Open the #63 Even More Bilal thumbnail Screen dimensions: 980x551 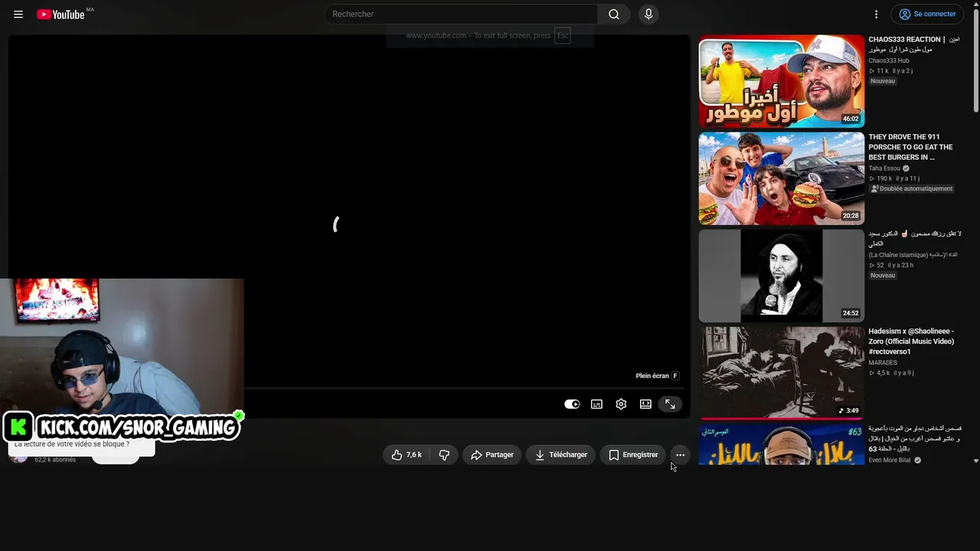781,444
